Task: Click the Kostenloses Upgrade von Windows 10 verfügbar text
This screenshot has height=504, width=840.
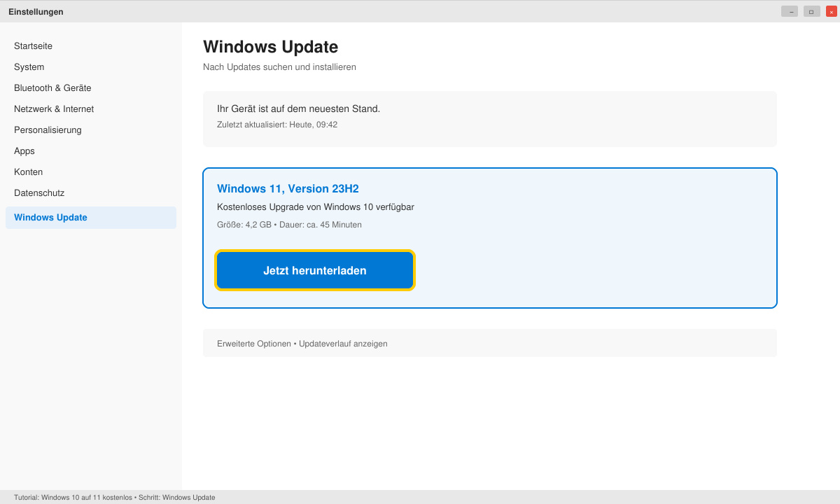Action: tap(316, 207)
